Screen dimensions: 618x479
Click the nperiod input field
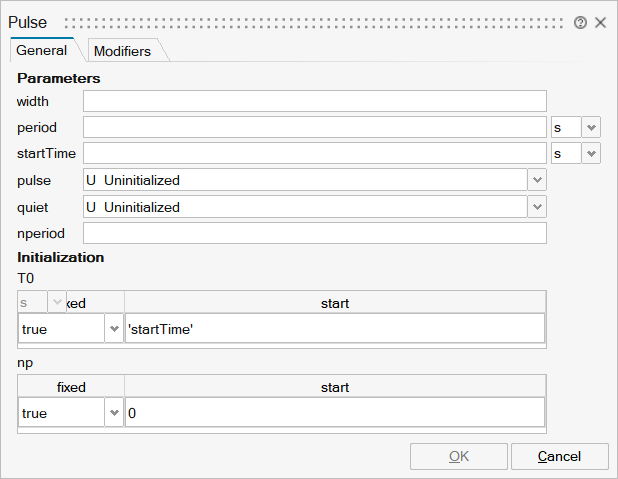click(x=314, y=233)
